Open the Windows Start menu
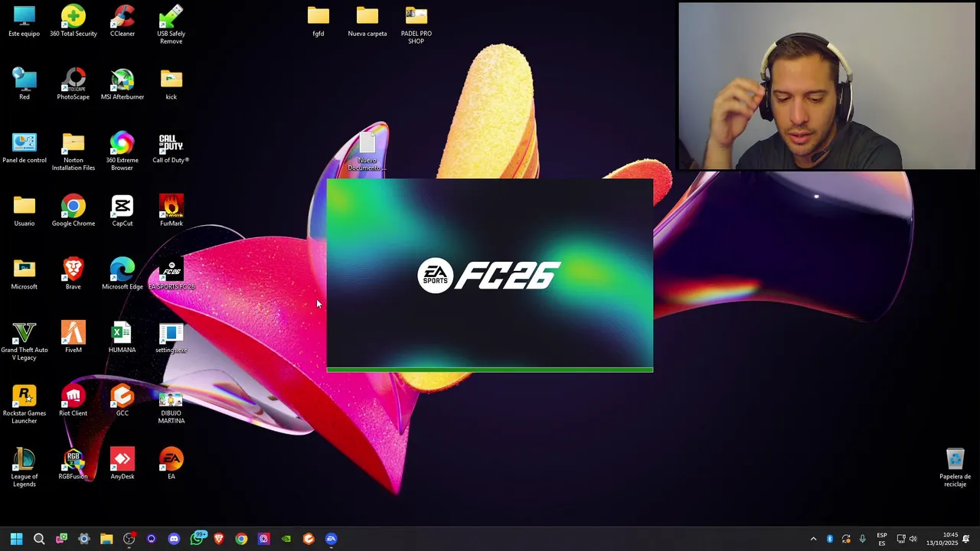This screenshot has height=551, width=980. (x=17, y=539)
